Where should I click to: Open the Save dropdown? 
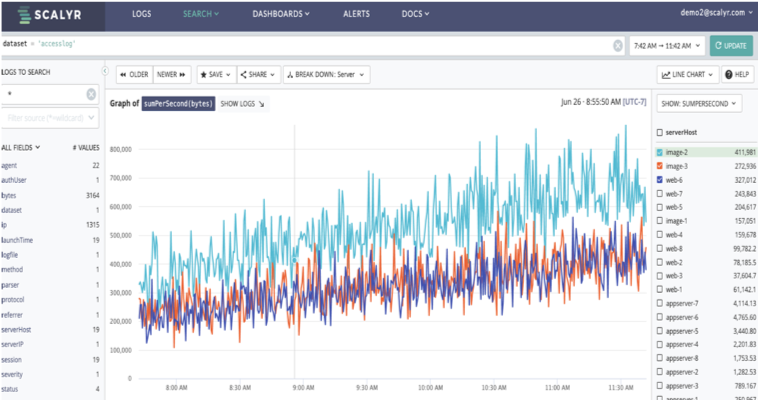[x=216, y=74]
